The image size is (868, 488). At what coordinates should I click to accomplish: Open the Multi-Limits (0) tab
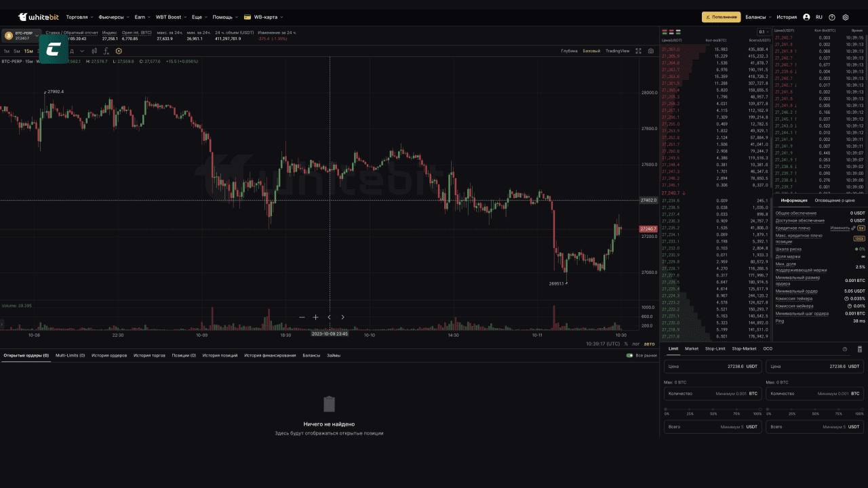70,355
